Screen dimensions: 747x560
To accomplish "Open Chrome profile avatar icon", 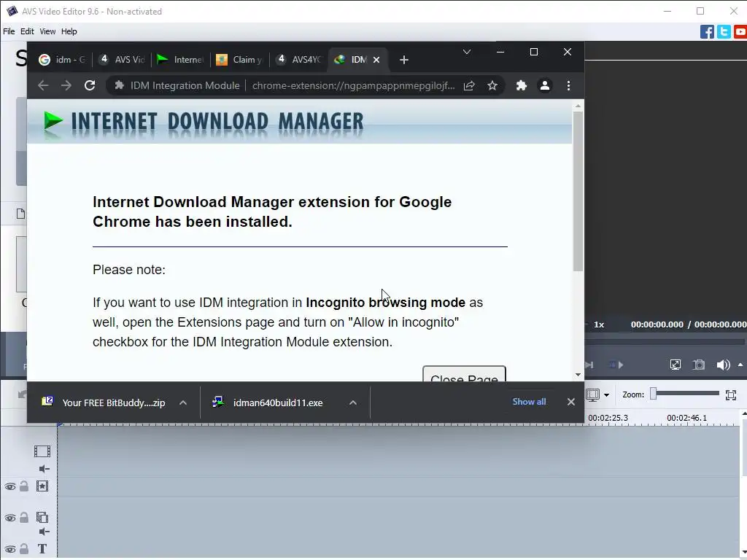I will 544,86.
